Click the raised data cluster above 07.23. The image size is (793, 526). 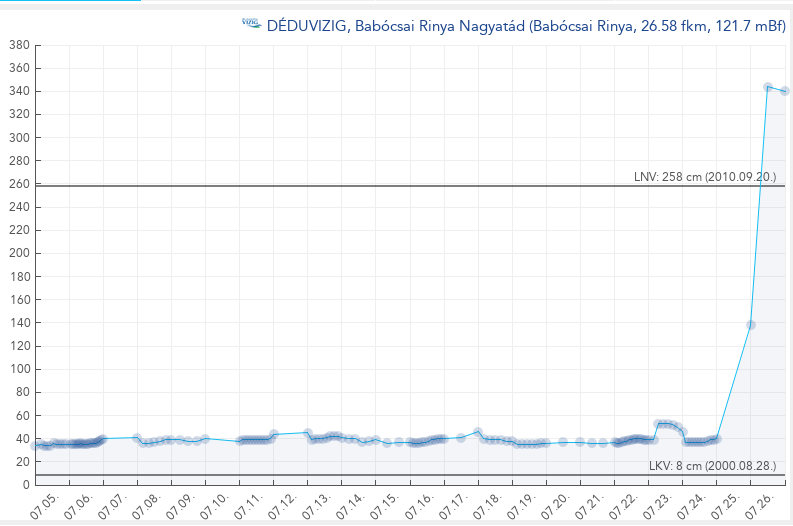pyautogui.click(x=667, y=425)
